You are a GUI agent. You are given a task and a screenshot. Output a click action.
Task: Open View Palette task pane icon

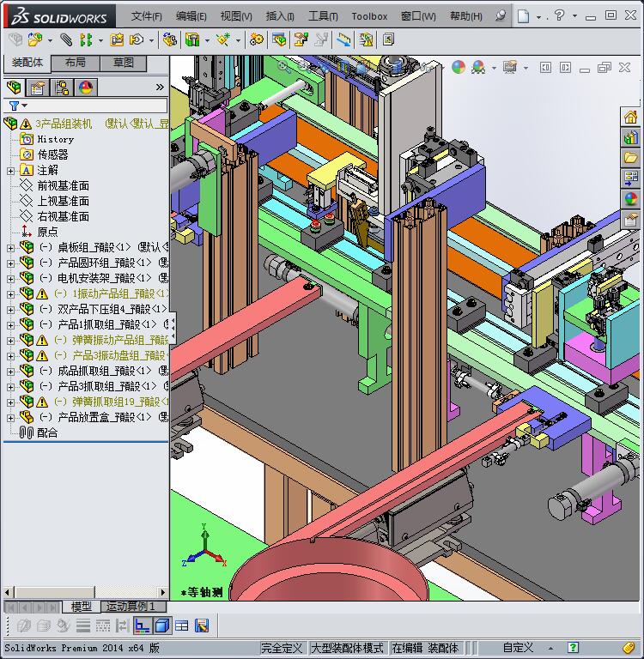pos(630,178)
